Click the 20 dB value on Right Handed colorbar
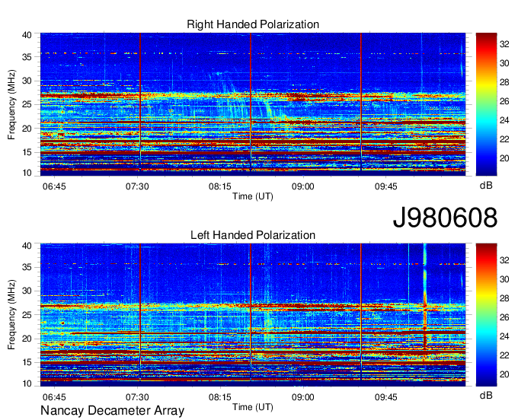 tap(504, 158)
